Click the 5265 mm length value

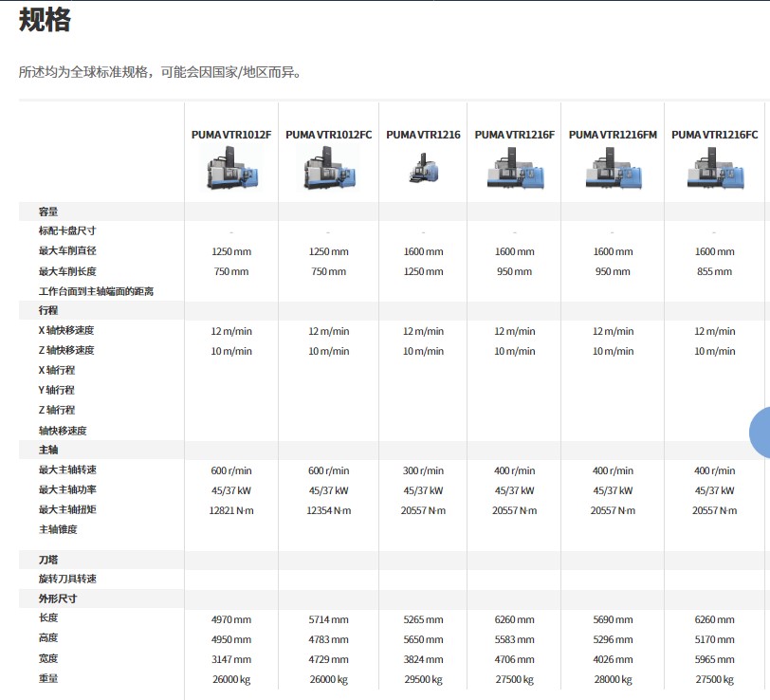tap(423, 620)
